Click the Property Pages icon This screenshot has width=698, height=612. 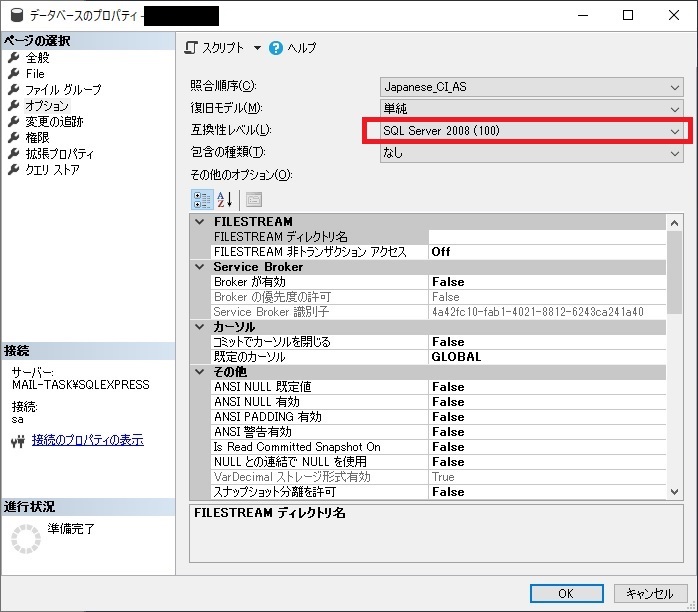[253, 198]
